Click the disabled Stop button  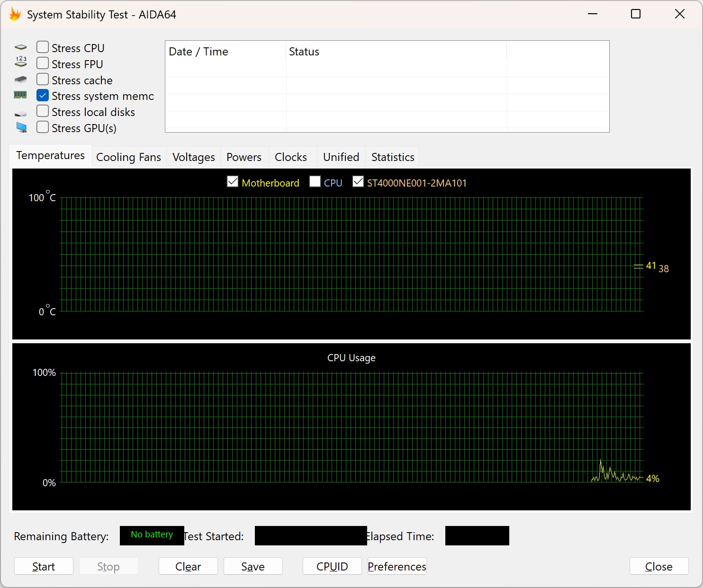click(108, 566)
